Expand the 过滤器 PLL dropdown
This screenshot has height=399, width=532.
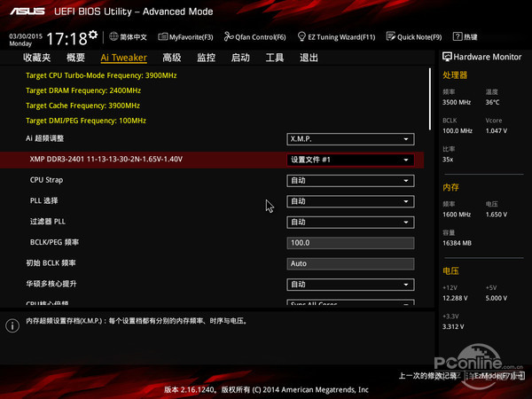click(350, 223)
